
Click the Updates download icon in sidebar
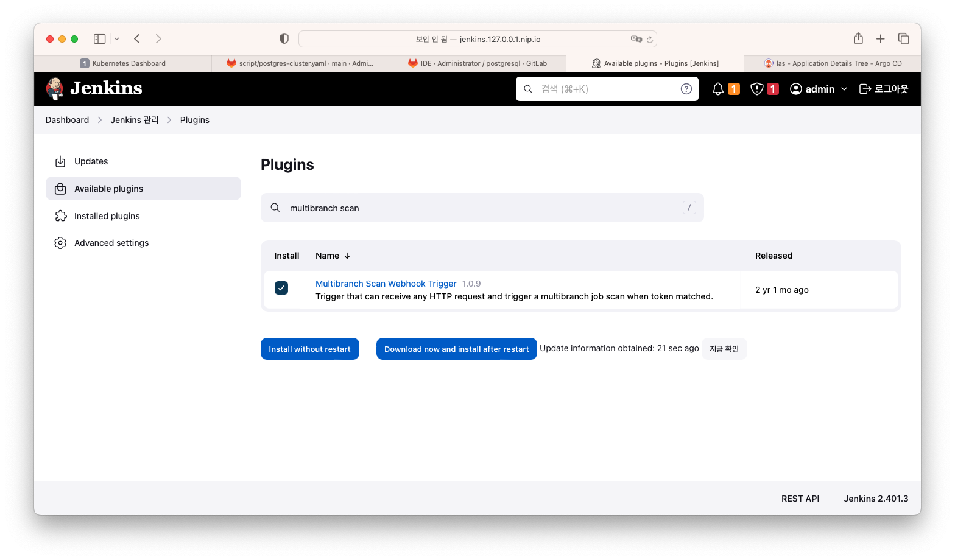pos(60,161)
